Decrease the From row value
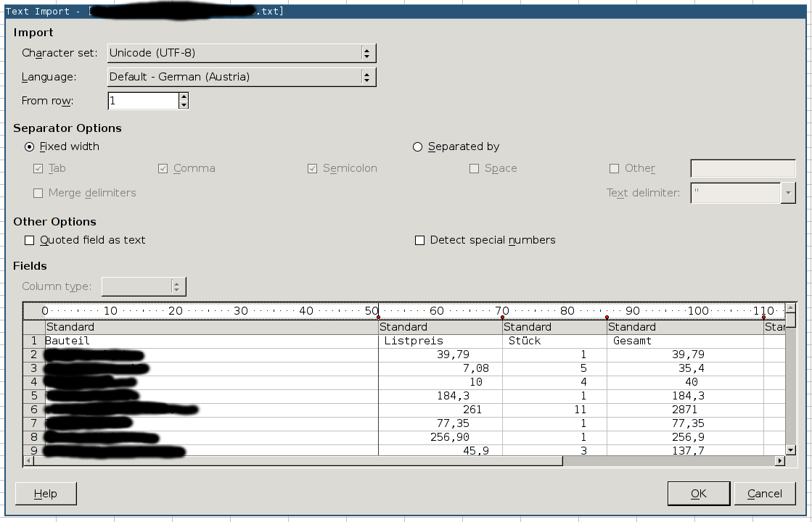This screenshot has width=812, height=522. [184, 104]
